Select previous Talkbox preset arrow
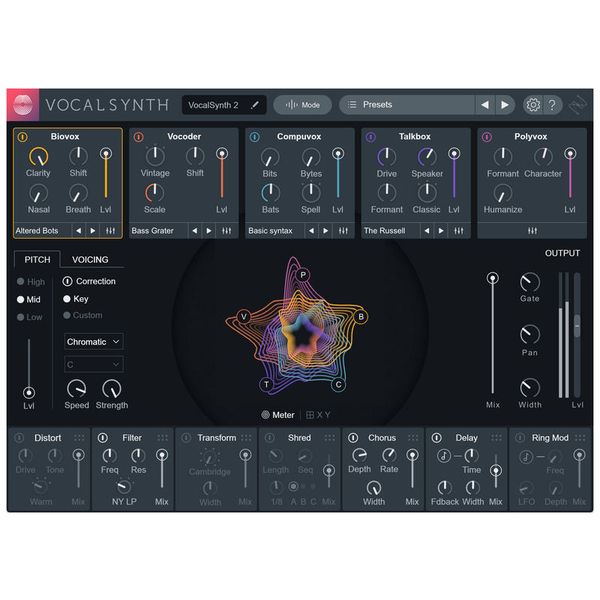The width and height of the screenshot is (600, 600). tap(427, 231)
